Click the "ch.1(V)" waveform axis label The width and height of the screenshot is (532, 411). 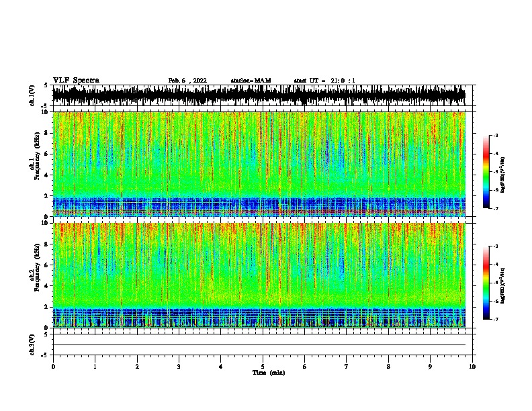click(x=32, y=95)
